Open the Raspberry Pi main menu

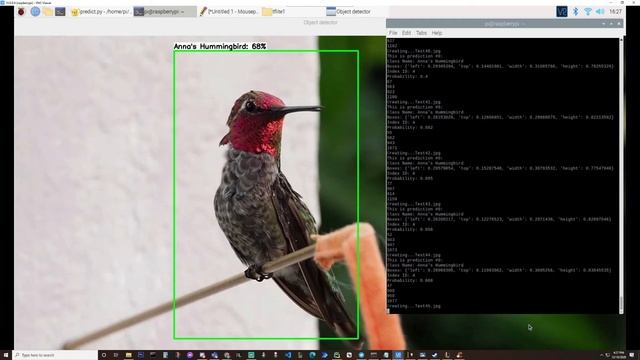click(x=21, y=11)
